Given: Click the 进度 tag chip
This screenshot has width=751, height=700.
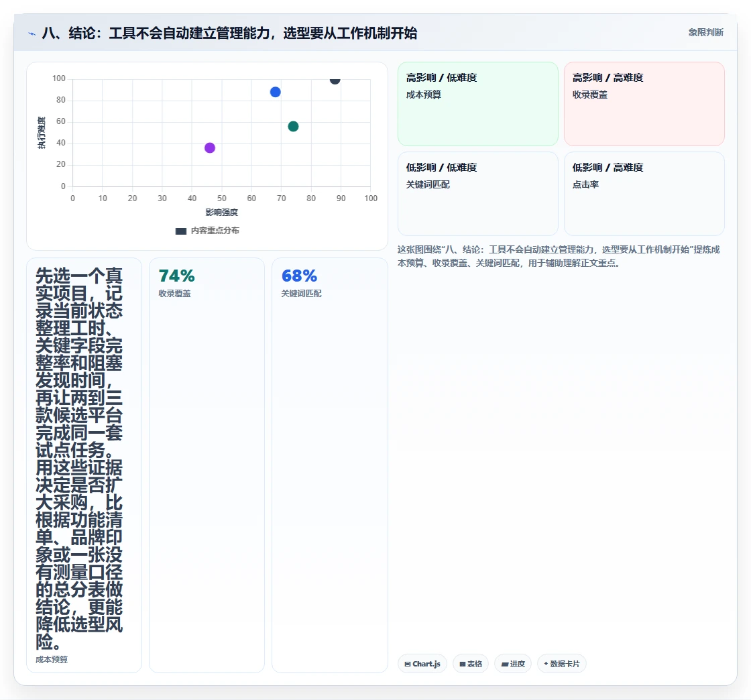Looking at the screenshot, I should coord(513,664).
